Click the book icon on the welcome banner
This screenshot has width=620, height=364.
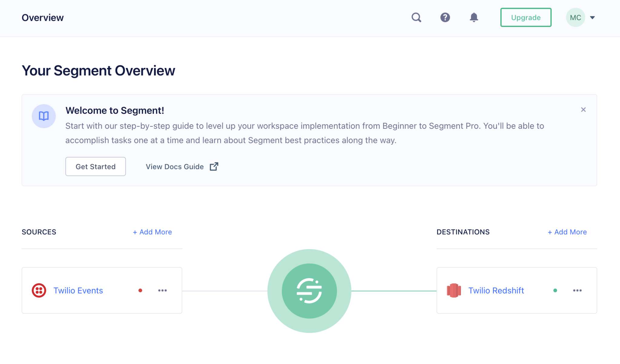click(x=44, y=116)
